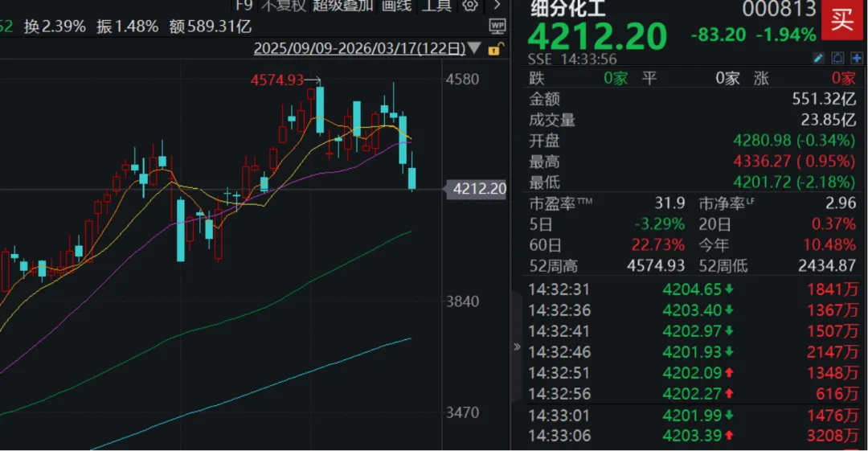
Task: Click the large price 4212.20
Action: click(597, 36)
